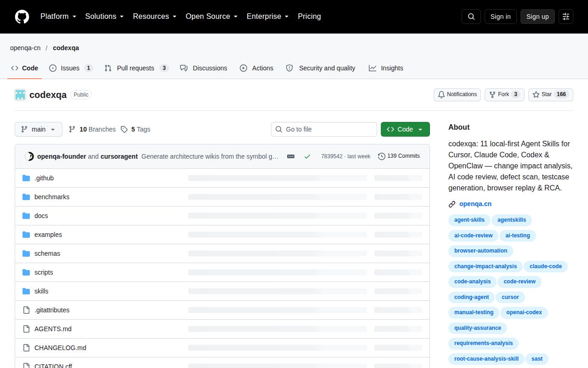Open the .github folder icon
This screenshot has width=588, height=368.
point(26,178)
